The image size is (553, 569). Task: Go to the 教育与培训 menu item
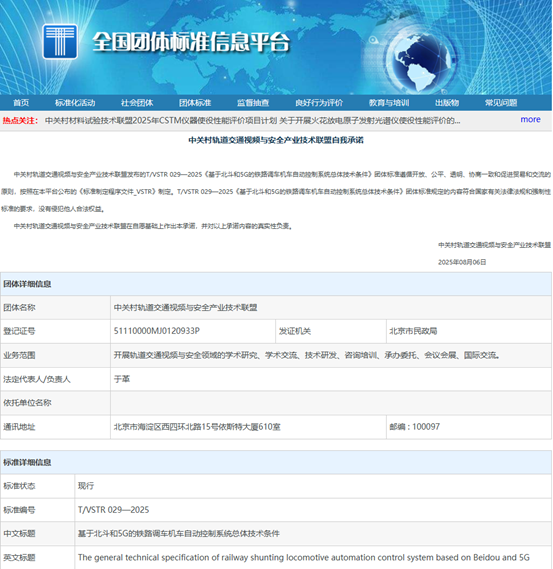coord(389,103)
